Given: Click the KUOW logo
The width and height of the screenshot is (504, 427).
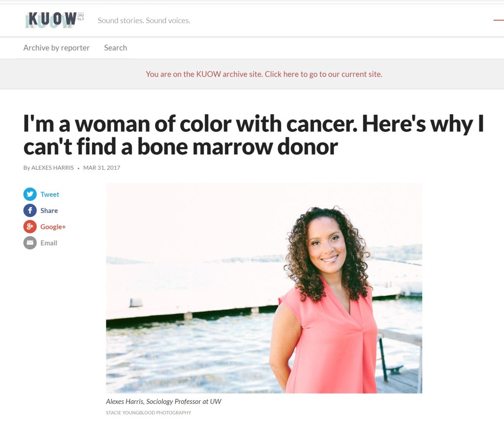Looking at the screenshot, I should [55, 20].
